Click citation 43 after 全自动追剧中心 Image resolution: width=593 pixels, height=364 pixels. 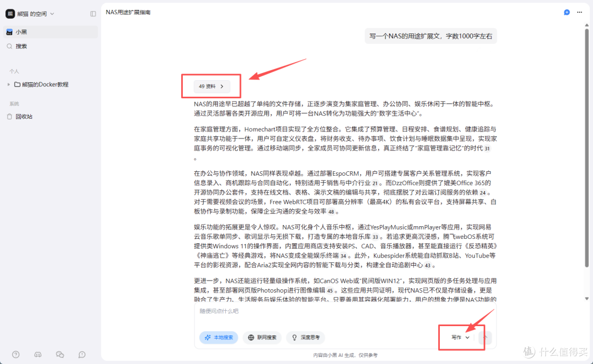tap(427, 265)
